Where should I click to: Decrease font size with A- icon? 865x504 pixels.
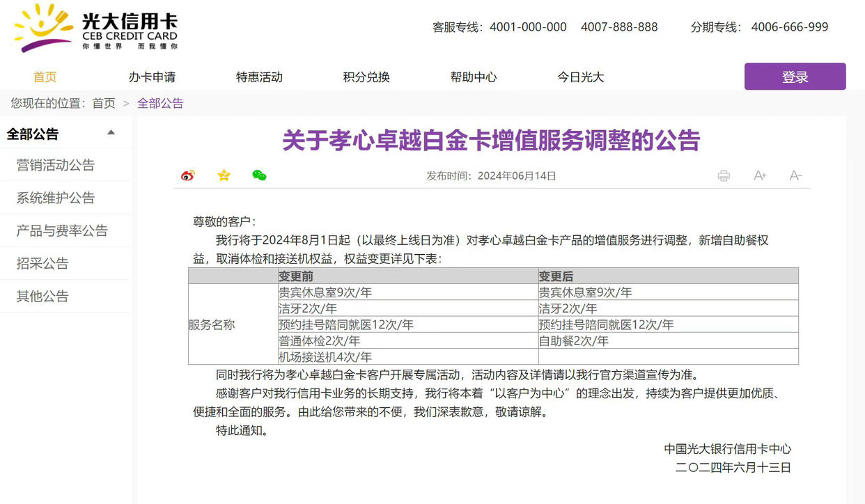796,176
